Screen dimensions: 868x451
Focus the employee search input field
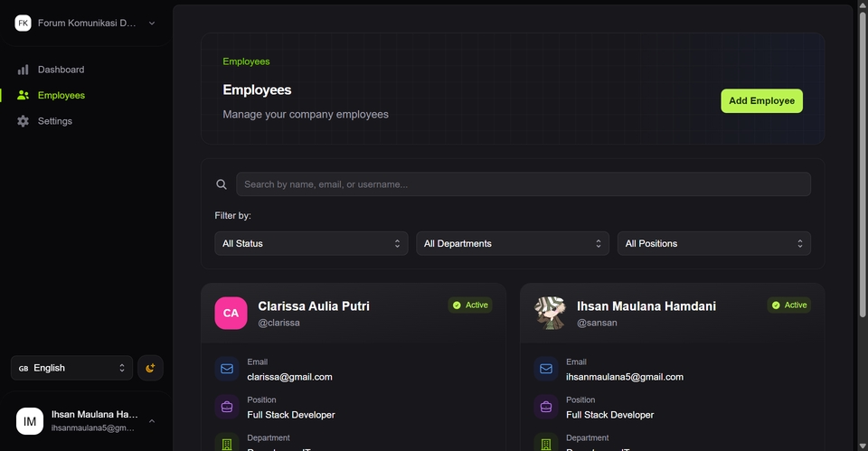pos(523,184)
